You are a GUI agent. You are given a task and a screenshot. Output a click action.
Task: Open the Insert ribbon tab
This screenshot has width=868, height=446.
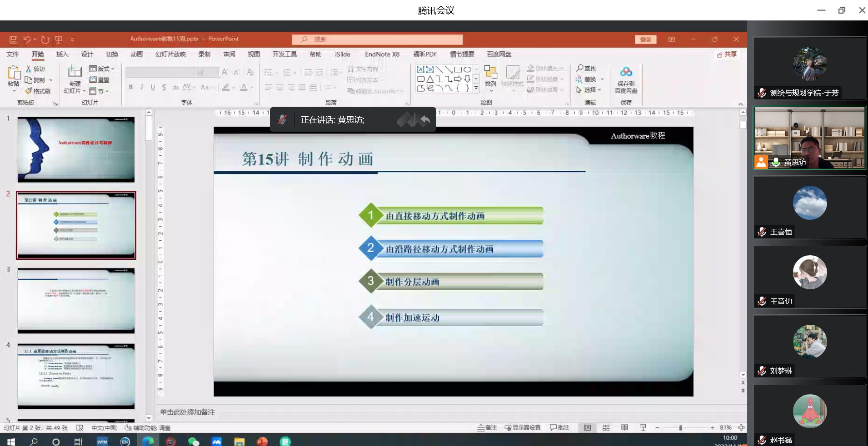point(62,55)
